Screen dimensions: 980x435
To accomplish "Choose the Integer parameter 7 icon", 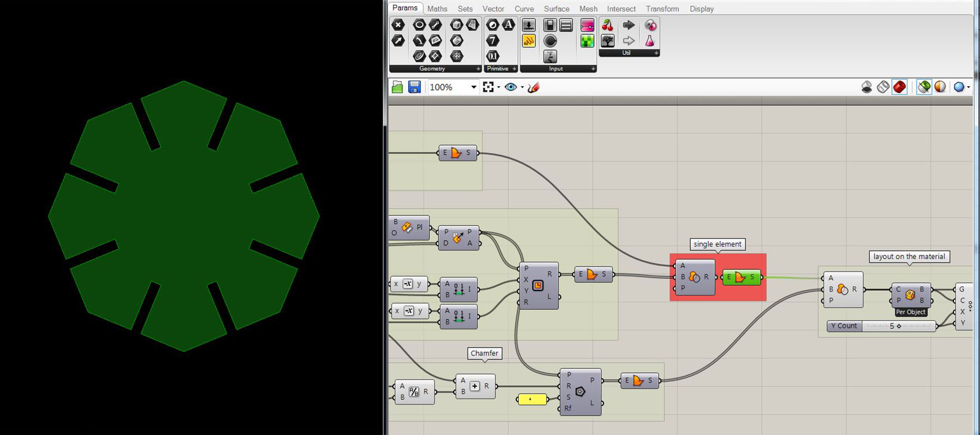I will click(x=493, y=41).
